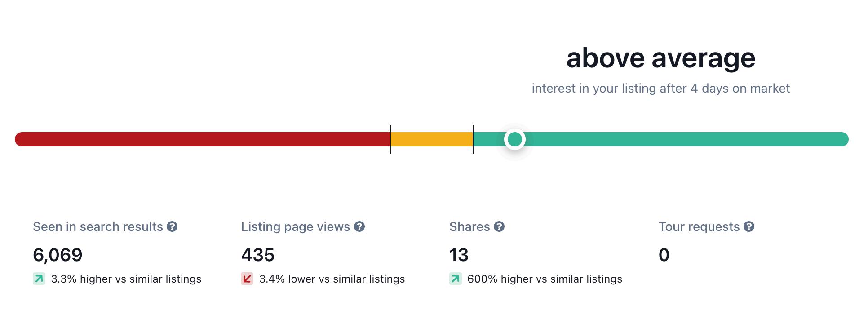The image size is (868, 328).
Task: Click the interest meter's round indicator knob
Action: click(515, 139)
